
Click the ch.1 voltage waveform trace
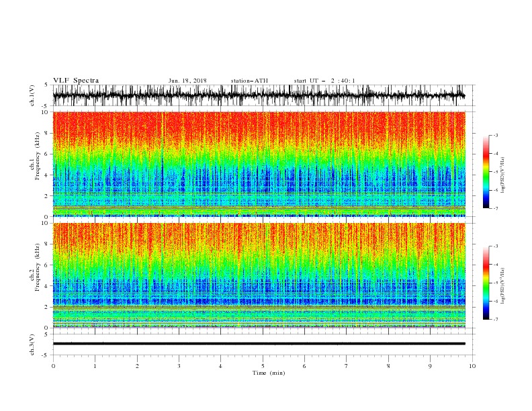[x=259, y=95]
